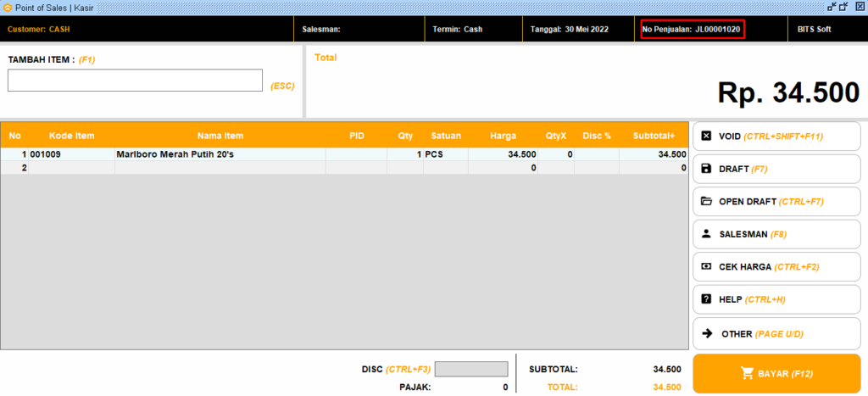
Task: Click the Qty column header
Action: (x=405, y=136)
